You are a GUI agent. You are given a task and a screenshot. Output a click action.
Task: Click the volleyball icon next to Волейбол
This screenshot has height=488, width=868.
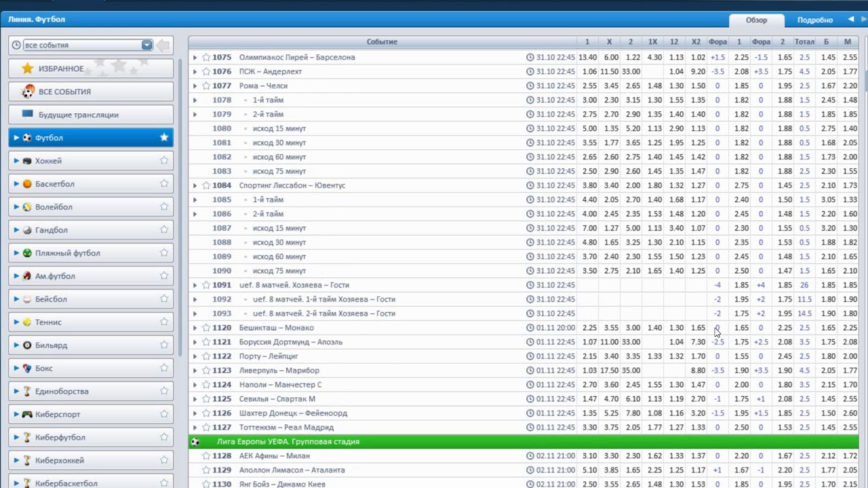click(x=27, y=207)
